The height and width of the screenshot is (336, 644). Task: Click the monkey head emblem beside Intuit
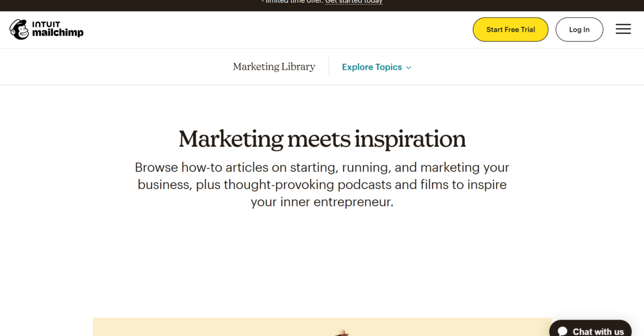click(x=19, y=29)
